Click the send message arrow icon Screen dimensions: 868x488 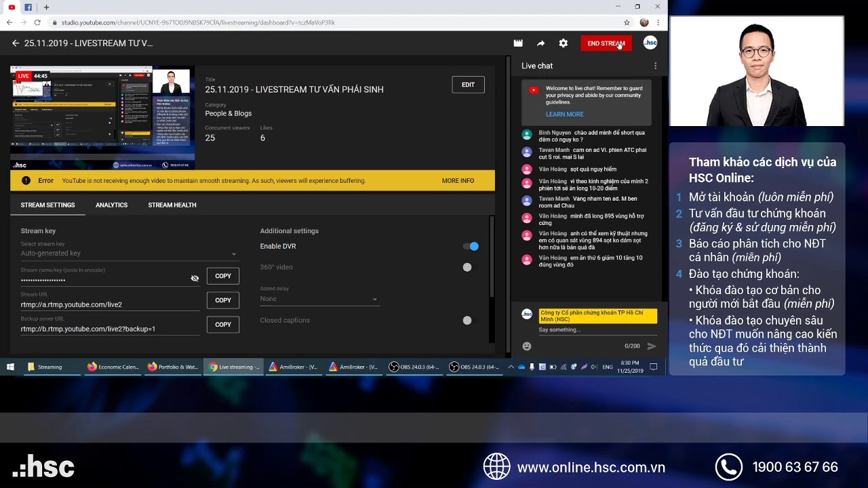(x=652, y=346)
